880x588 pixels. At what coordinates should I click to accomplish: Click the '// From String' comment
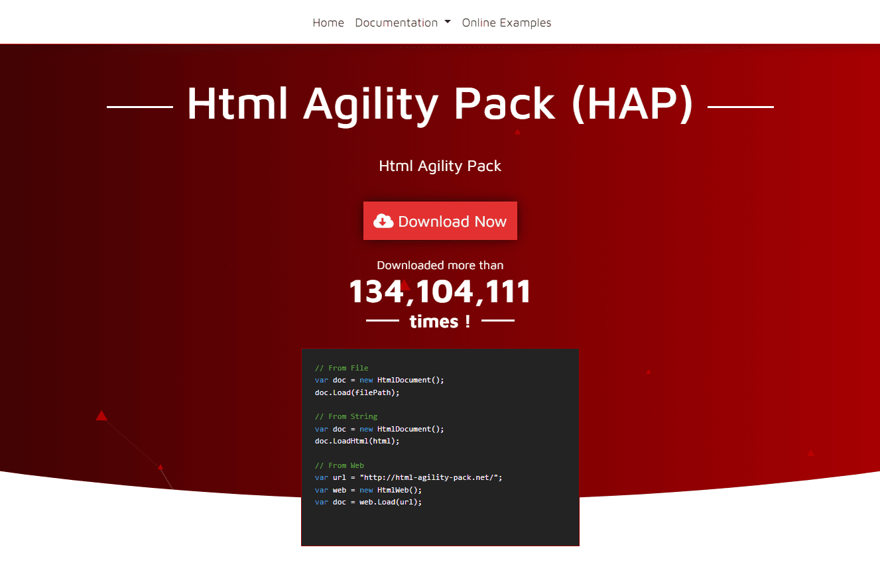346,416
